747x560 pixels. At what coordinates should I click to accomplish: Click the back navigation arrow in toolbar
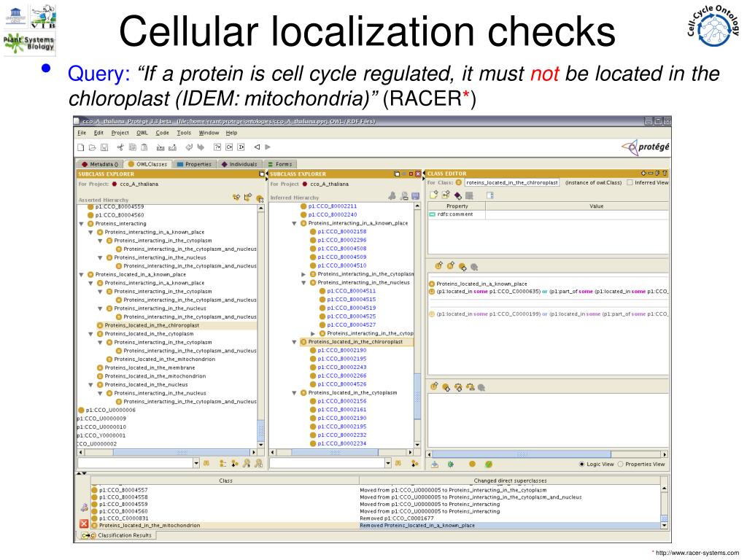pyautogui.click(x=256, y=147)
